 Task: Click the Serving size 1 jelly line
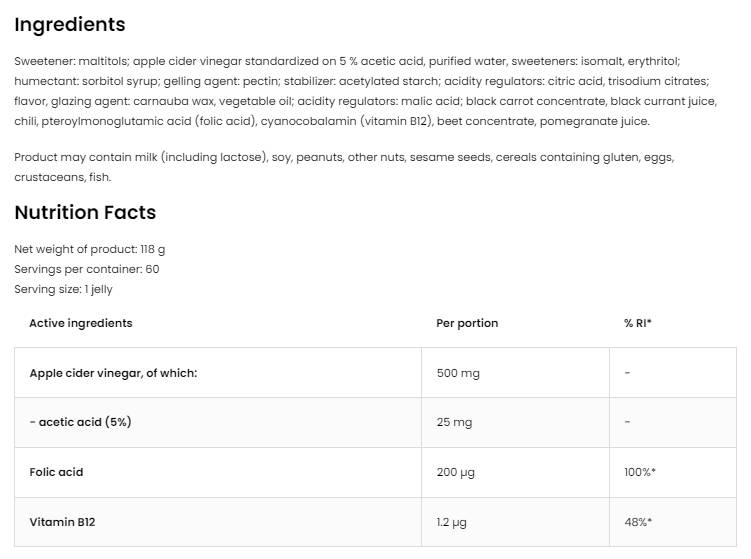pyautogui.click(x=63, y=289)
